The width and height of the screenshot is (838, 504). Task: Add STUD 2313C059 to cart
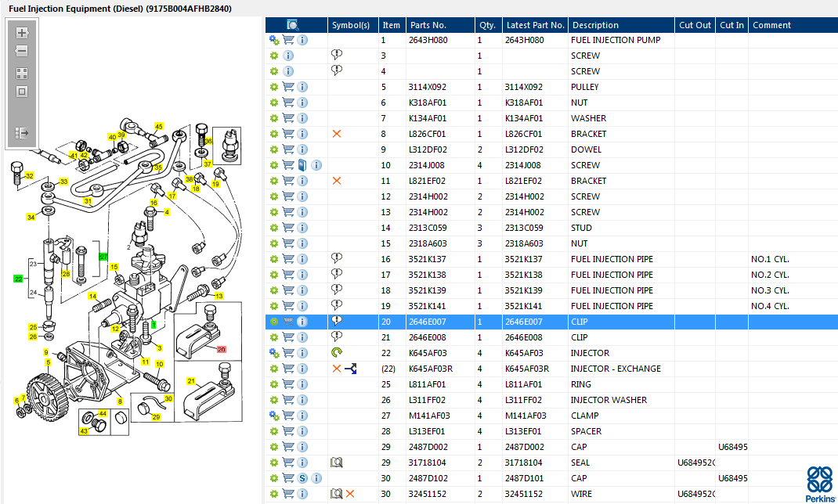pyautogui.click(x=288, y=228)
